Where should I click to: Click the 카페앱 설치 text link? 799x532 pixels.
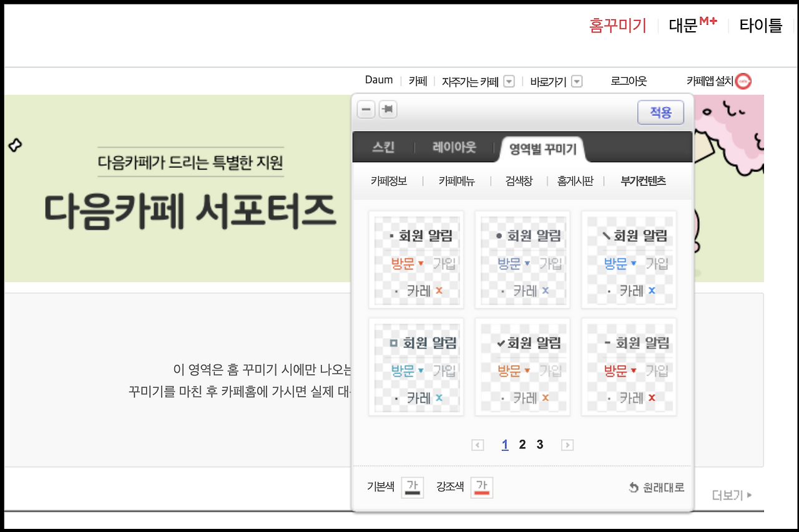710,81
